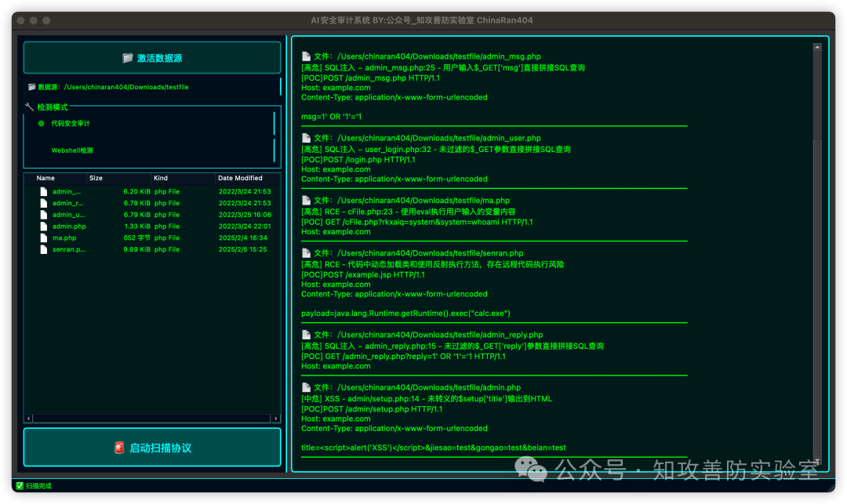Click the RCE cFile.php:23 finding line
The image size is (847, 504).
(409, 212)
